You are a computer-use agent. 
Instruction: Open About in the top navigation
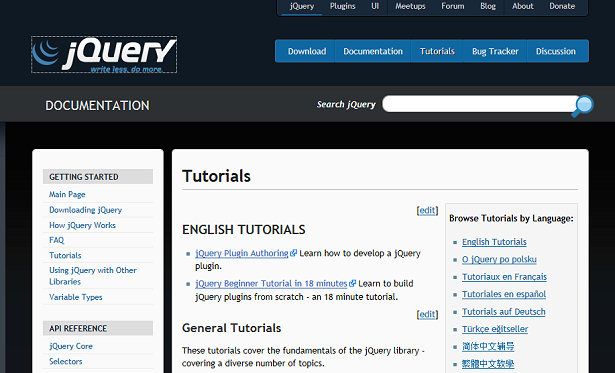(522, 6)
